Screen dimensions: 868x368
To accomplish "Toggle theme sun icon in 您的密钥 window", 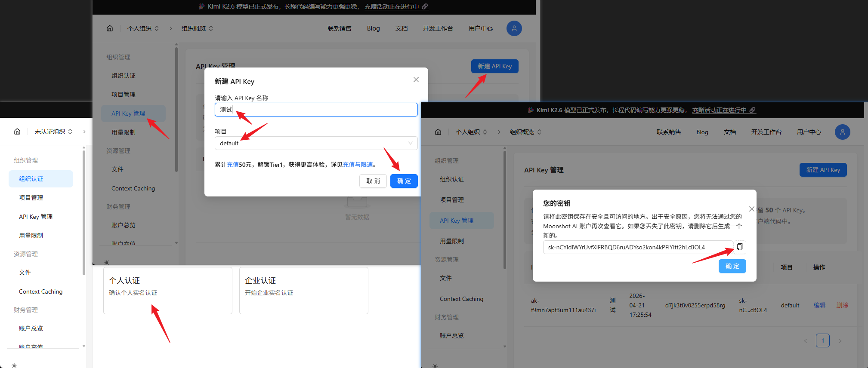I will click(435, 366).
